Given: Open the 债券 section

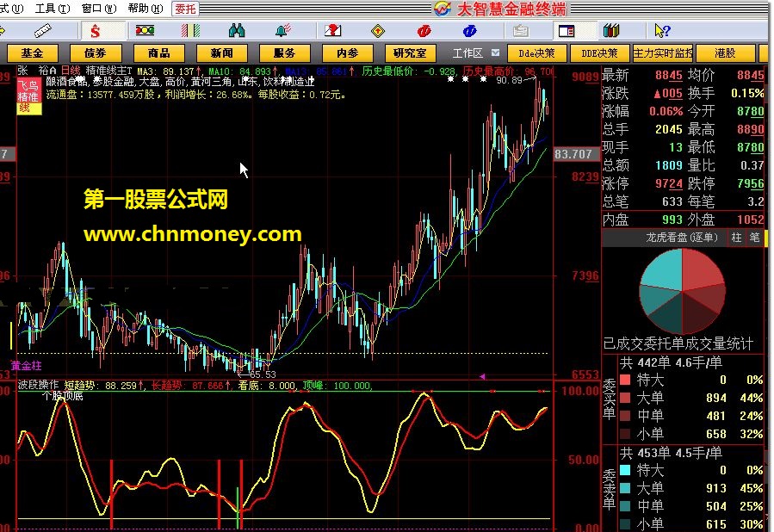Looking at the screenshot, I should tap(96, 53).
